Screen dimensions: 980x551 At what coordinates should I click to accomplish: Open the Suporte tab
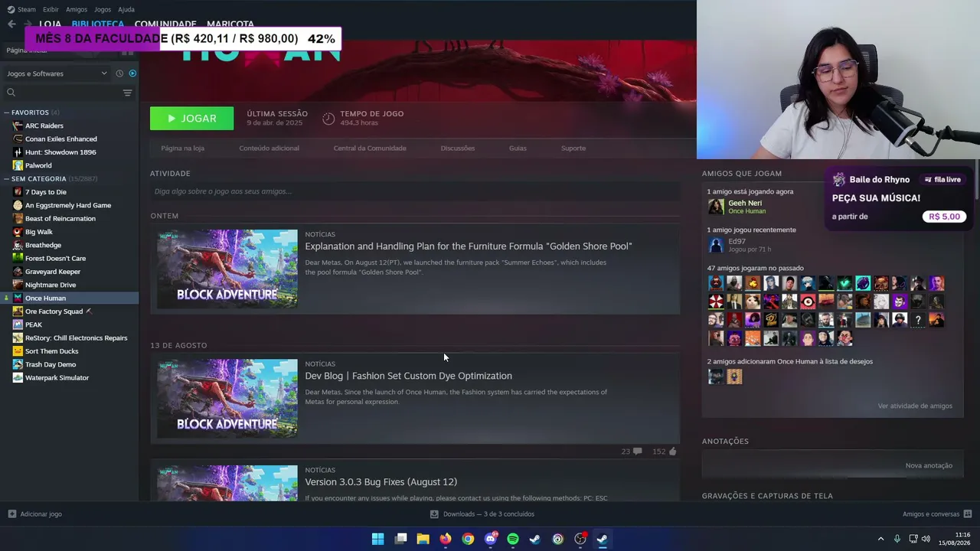tap(573, 148)
